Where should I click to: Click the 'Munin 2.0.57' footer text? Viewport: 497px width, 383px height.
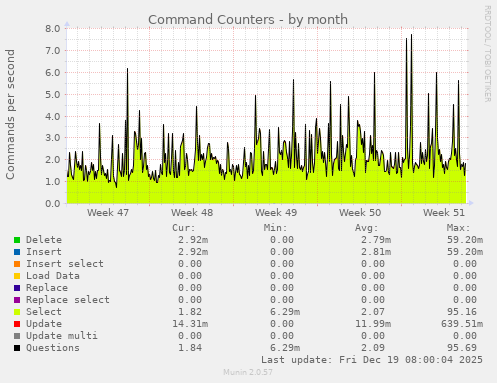[x=248, y=372]
